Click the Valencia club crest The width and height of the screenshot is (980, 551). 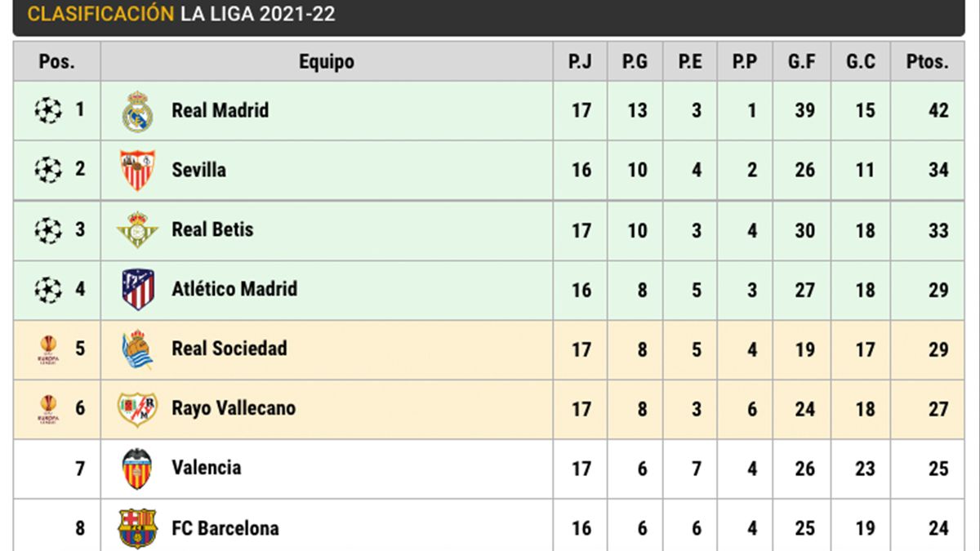click(137, 469)
